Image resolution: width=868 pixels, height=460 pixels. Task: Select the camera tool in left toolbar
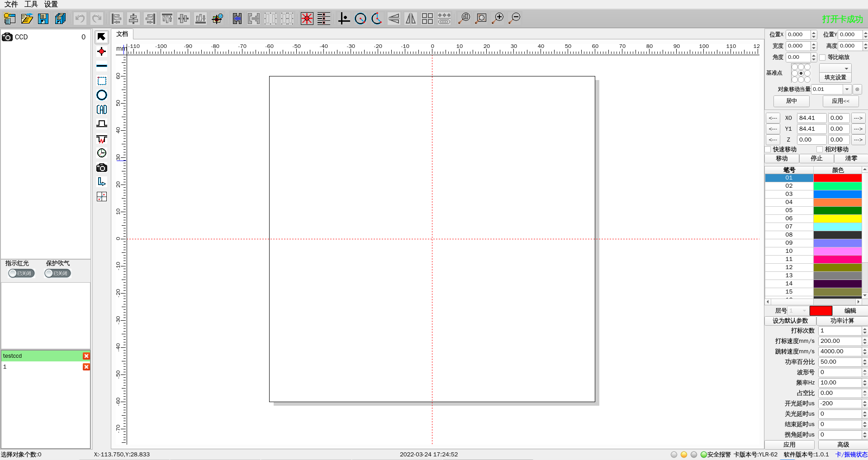coord(102,168)
